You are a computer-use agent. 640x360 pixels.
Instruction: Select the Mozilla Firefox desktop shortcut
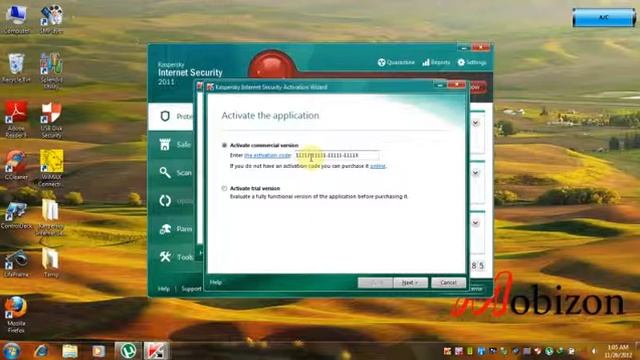pyautogui.click(x=16, y=315)
